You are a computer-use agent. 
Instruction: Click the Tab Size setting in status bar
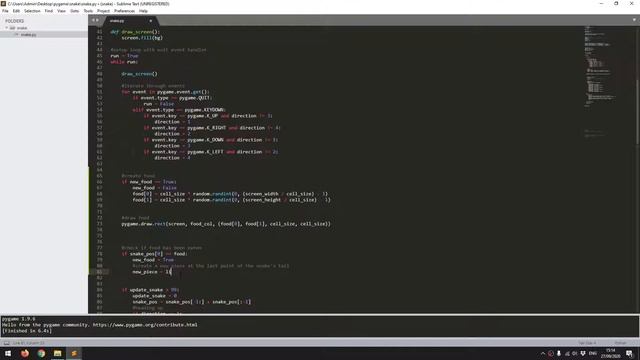pos(587,343)
